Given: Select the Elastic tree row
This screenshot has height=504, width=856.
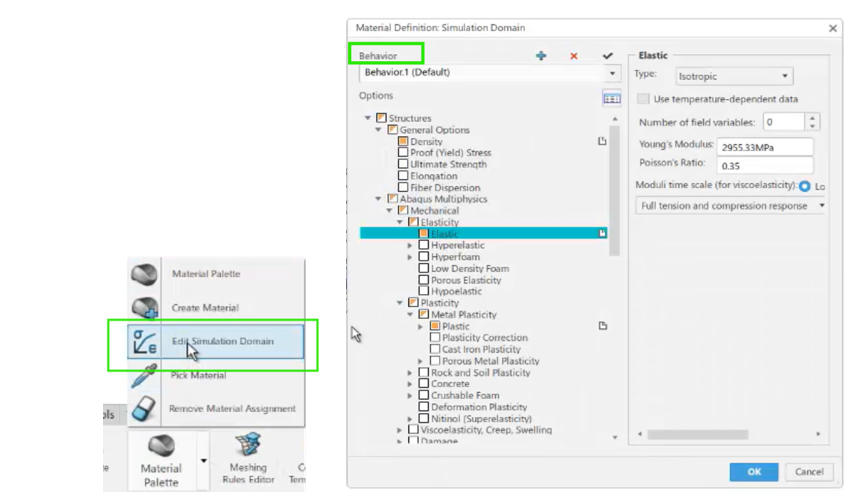Looking at the screenshot, I should coord(484,234).
